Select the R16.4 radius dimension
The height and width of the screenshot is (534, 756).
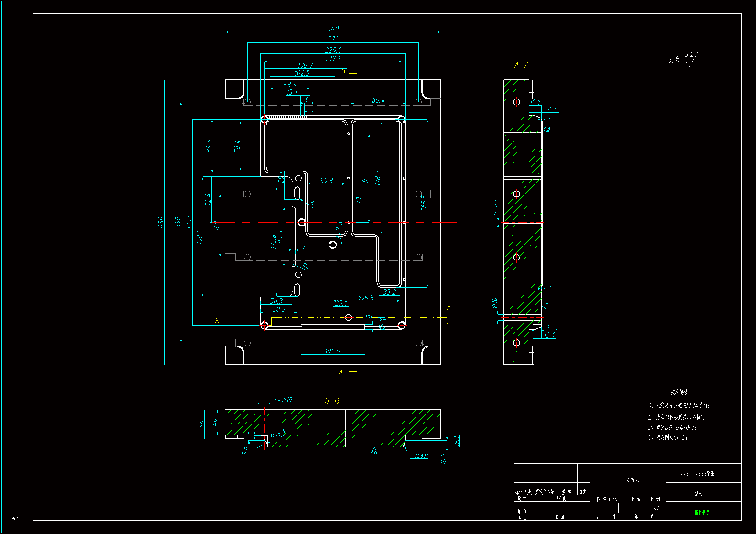coord(278,434)
